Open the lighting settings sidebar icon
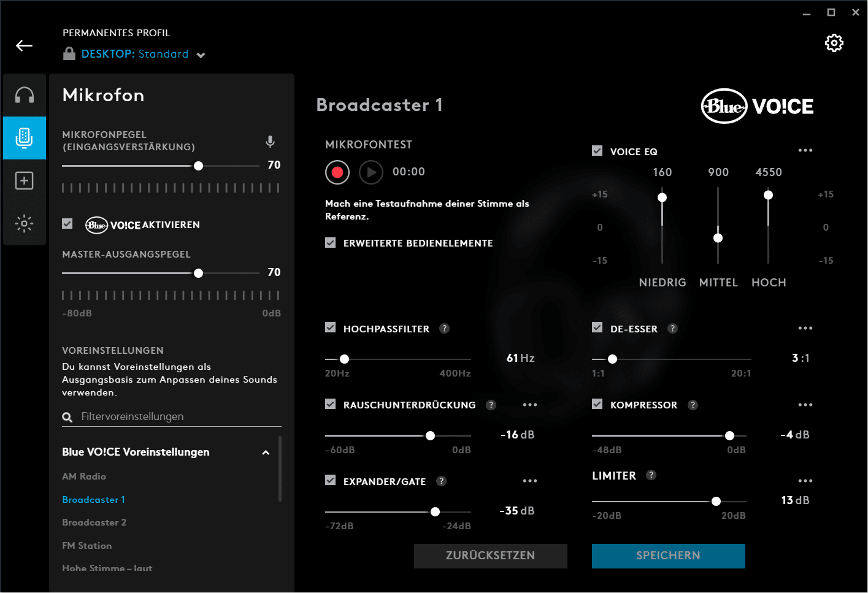 [x=25, y=223]
